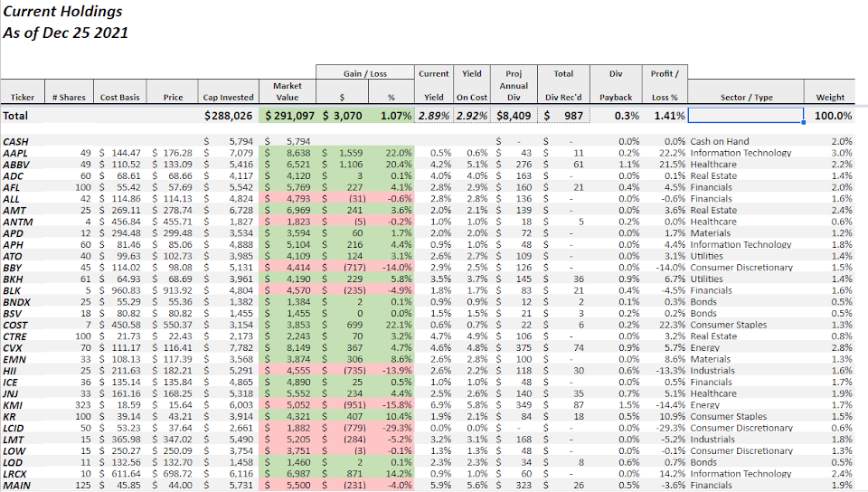Click KMI shares count 323
The width and height of the screenshot is (868, 492).
(83, 405)
